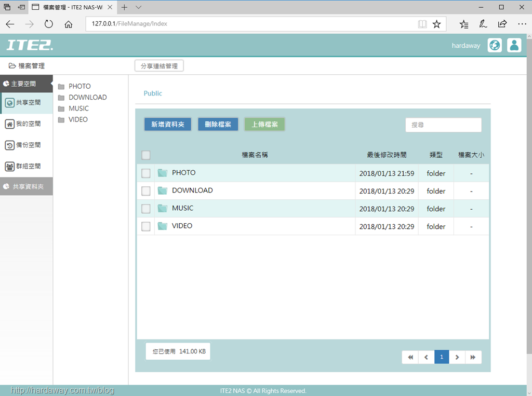This screenshot has width=532, height=396.
Task: Go to last page pagination button
Action: click(x=473, y=357)
